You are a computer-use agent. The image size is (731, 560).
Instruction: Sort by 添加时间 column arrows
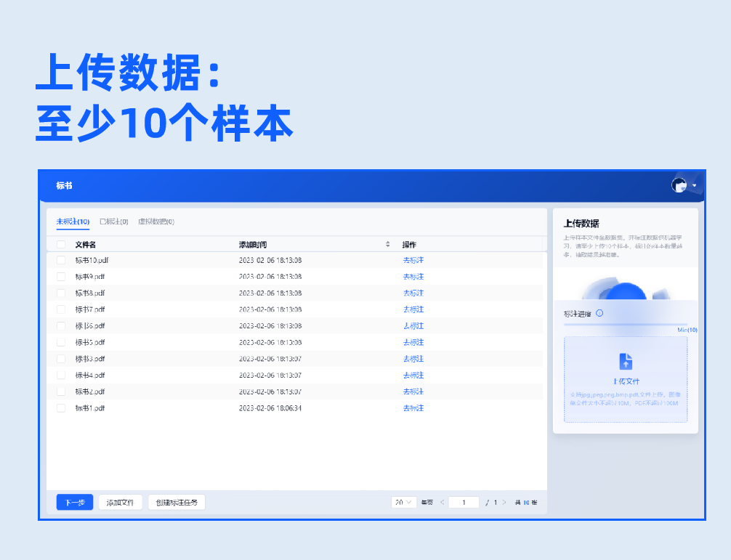(387, 244)
